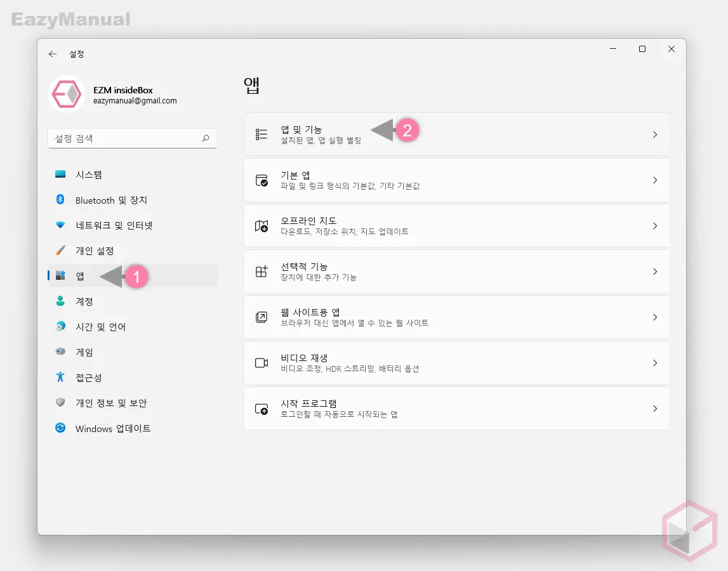Click the Windows 업데이트 sync icon
This screenshot has height=571, width=728.
(60, 428)
